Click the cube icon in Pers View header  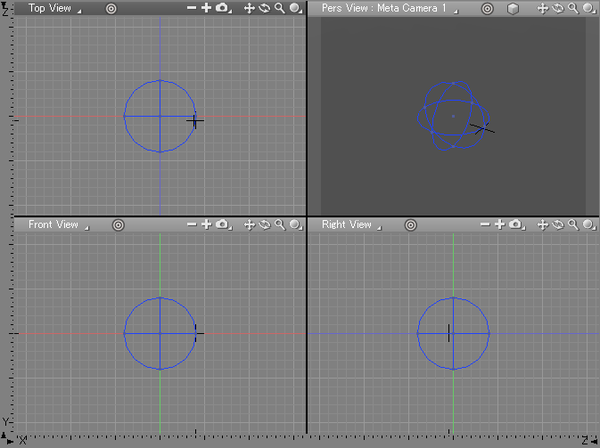point(513,8)
